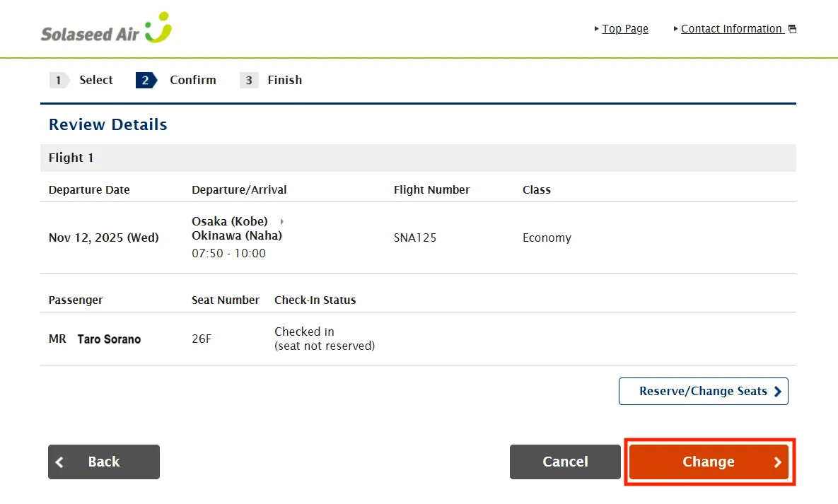Click the step 3 number badge
This screenshot has height=504, width=838.
[248, 80]
